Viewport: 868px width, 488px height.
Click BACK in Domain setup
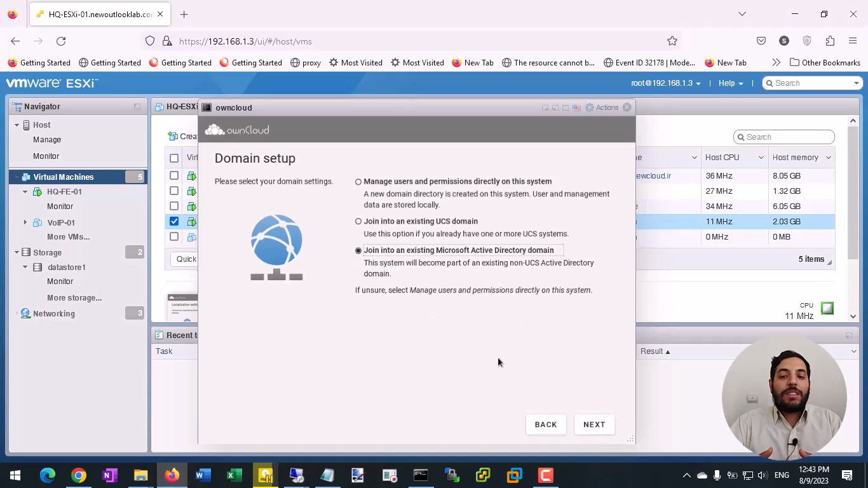click(546, 424)
